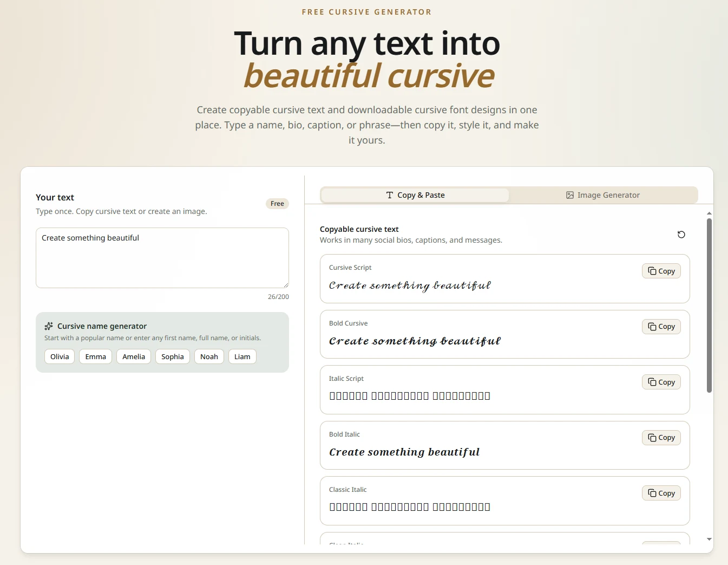Select the Liam name suggestion

242,356
